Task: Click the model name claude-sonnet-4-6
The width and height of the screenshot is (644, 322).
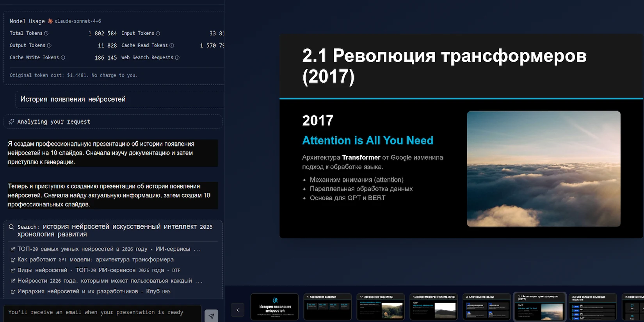Action: pos(78,21)
